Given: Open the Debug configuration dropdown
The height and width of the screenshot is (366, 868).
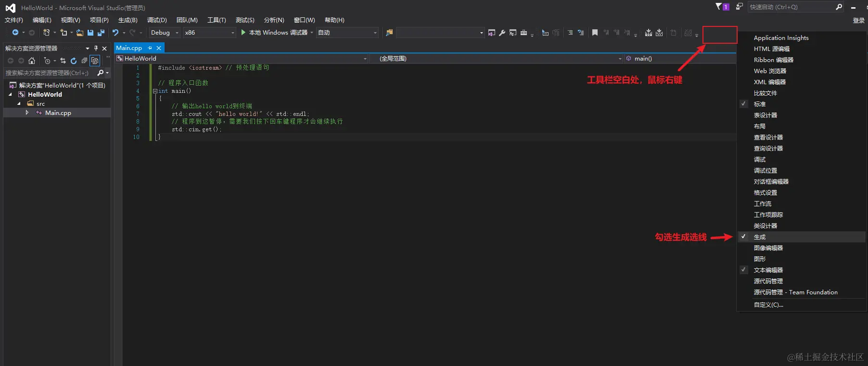Looking at the screenshot, I should click(x=165, y=33).
